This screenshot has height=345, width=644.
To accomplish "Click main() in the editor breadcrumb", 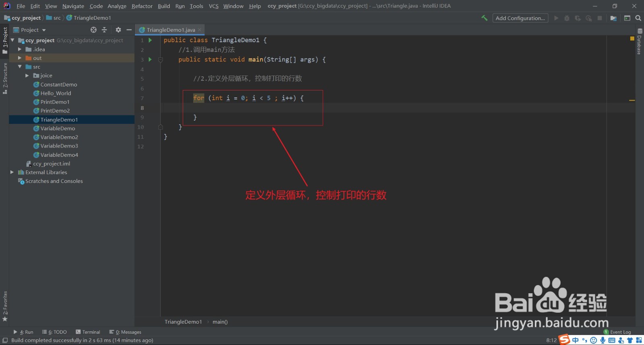I will coord(220,322).
